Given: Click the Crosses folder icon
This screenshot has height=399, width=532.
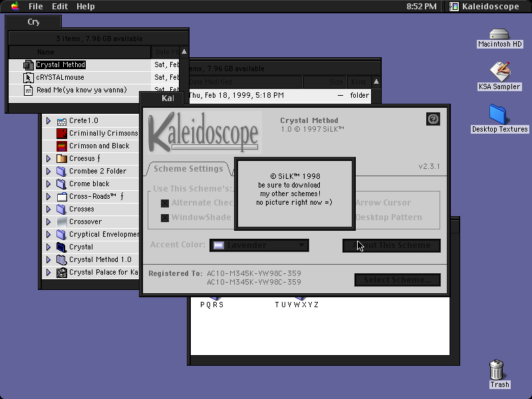Looking at the screenshot, I should [61, 209].
